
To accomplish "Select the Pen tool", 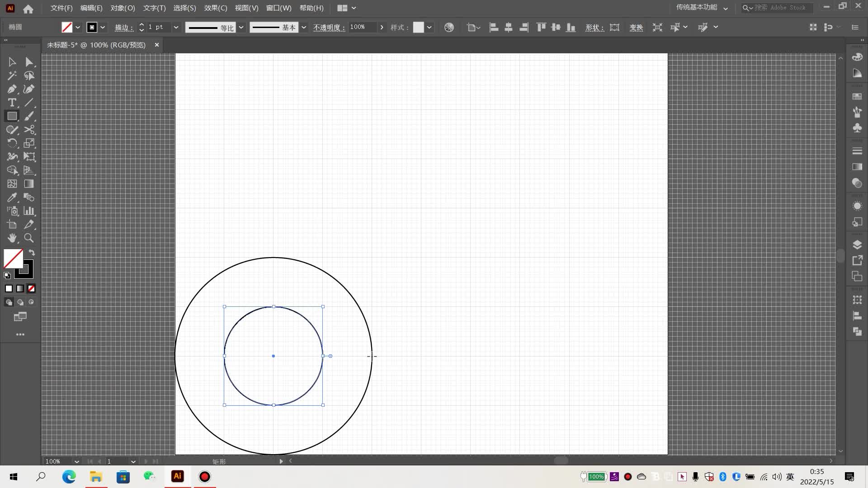I will point(12,89).
